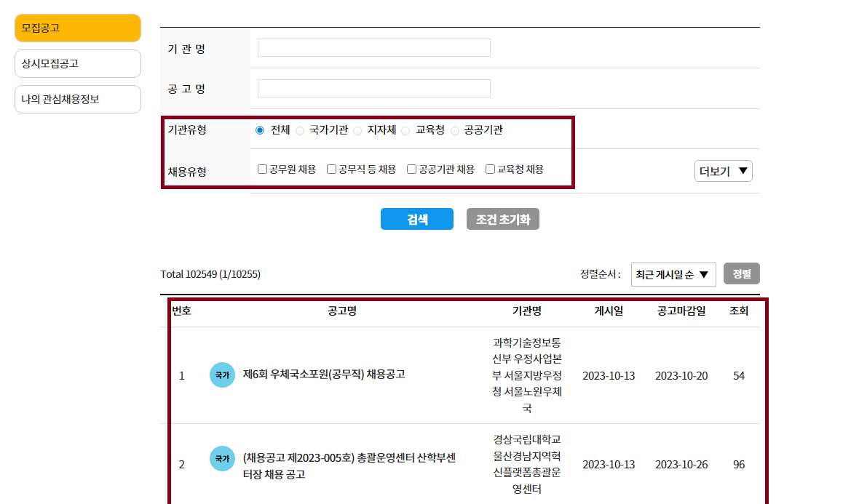Enable the 공무원 채용 checkbox
The width and height of the screenshot is (859, 504).
pyautogui.click(x=262, y=168)
